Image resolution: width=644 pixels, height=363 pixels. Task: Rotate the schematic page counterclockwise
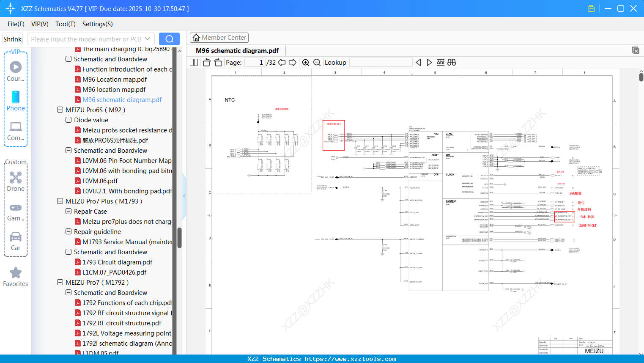pyautogui.click(x=206, y=62)
